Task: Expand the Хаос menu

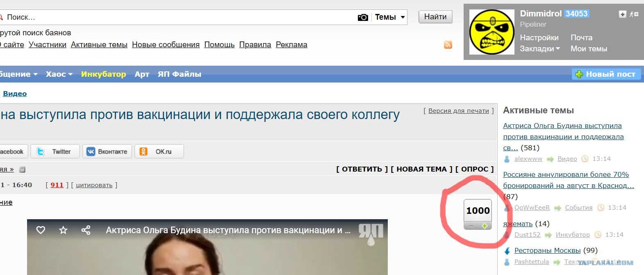Action: (59, 74)
